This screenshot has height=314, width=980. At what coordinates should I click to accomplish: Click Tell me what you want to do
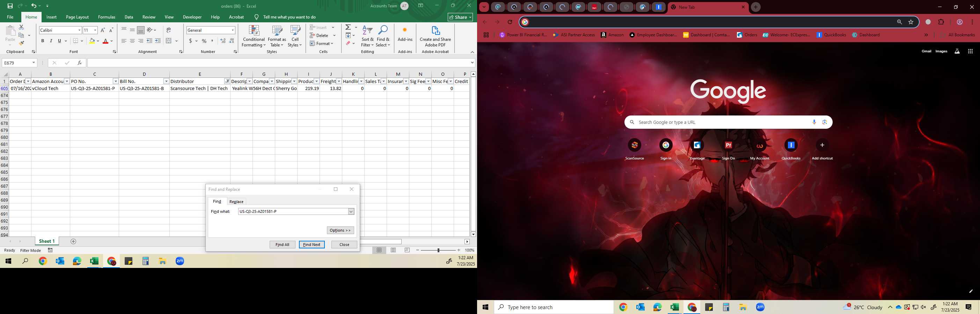click(289, 17)
